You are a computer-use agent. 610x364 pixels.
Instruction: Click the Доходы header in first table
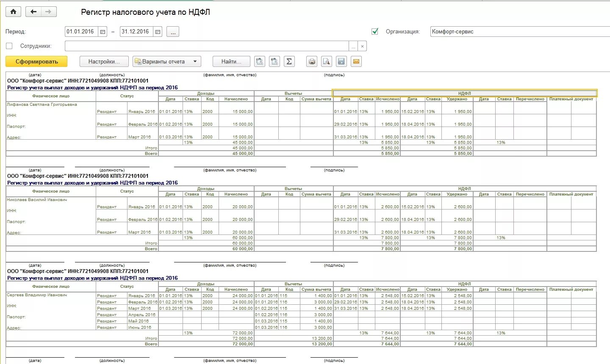click(x=206, y=93)
